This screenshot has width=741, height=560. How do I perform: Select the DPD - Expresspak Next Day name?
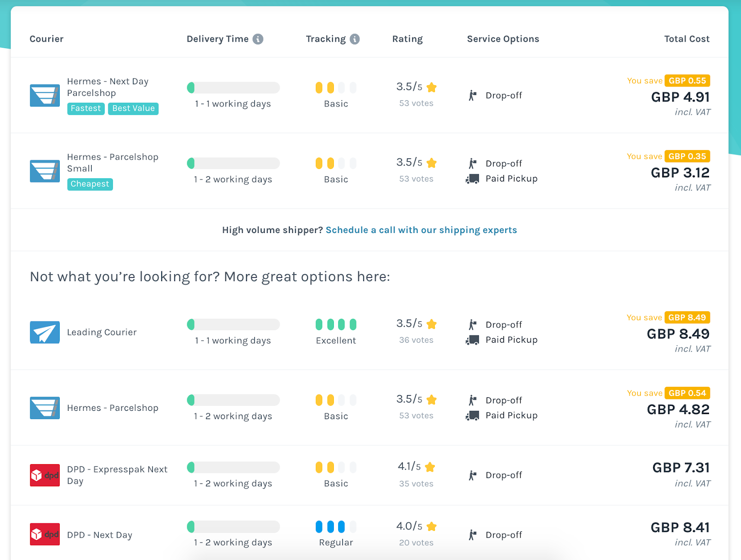pos(117,475)
